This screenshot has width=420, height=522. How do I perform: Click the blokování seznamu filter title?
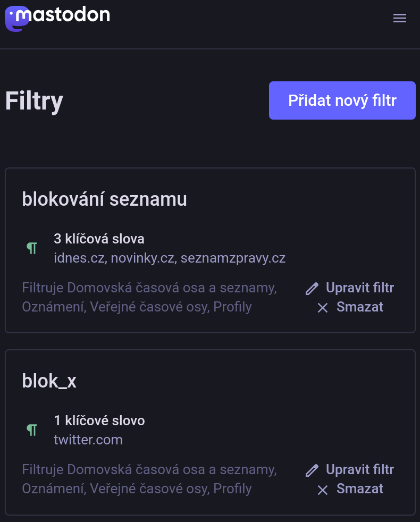point(104,199)
